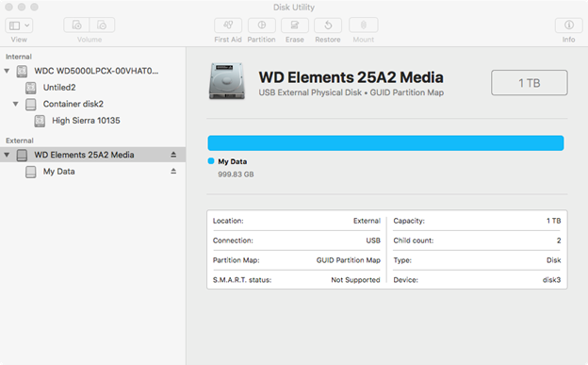Viewport: 588px width, 365px height.
Task: Select the High Sierra 10135 volume
Action: [86, 121]
